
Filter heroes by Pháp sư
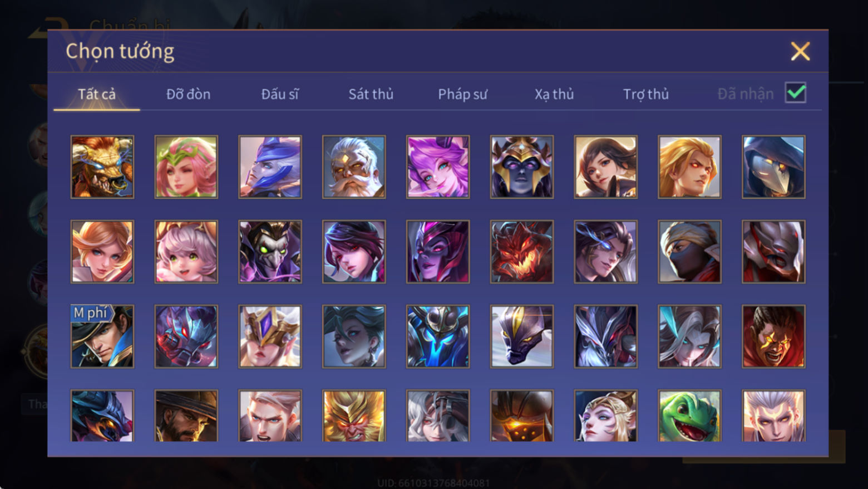coord(462,94)
